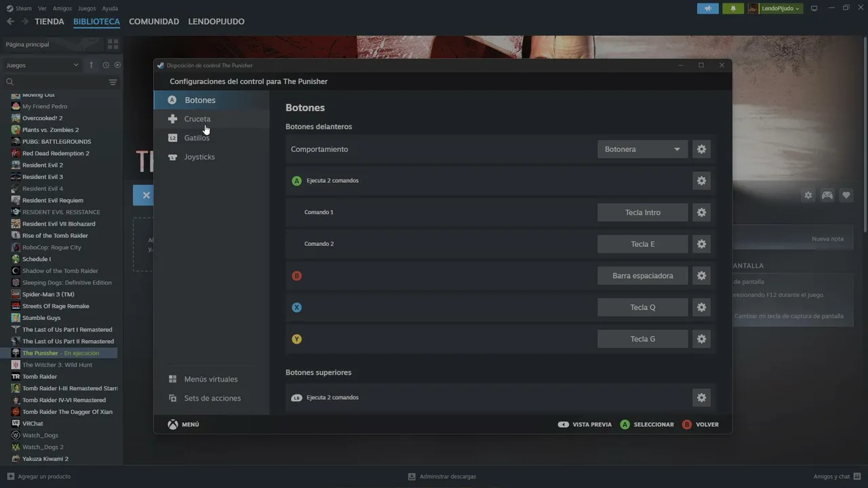Show only ready-to-play games icon

(117, 65)
